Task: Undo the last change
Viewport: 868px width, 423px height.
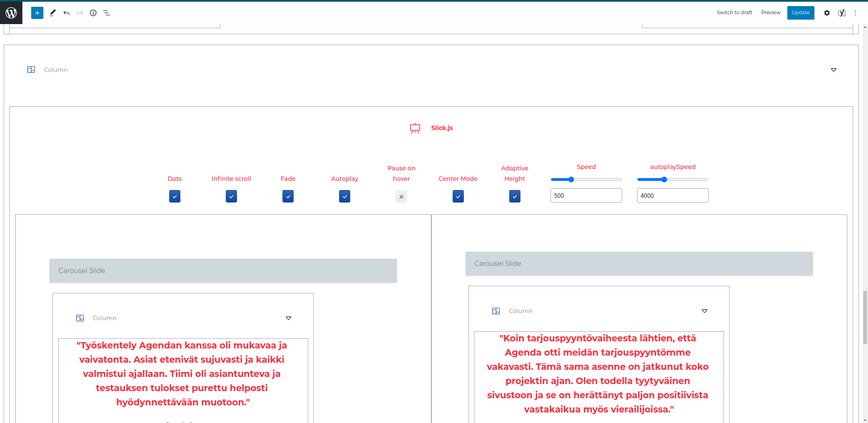Action: pyautogui.click(x=66, y=13)
